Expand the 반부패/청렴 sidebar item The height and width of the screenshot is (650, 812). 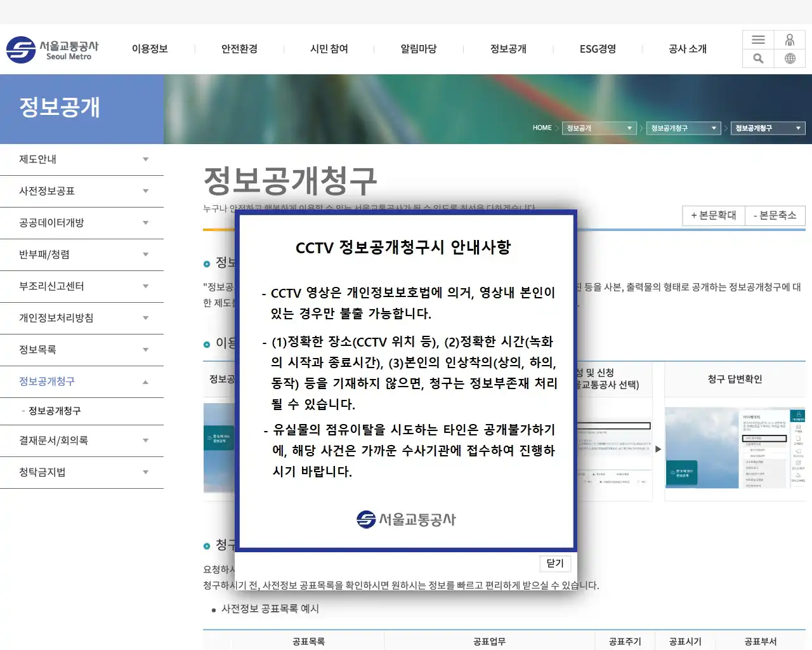(x=82, y=255)
